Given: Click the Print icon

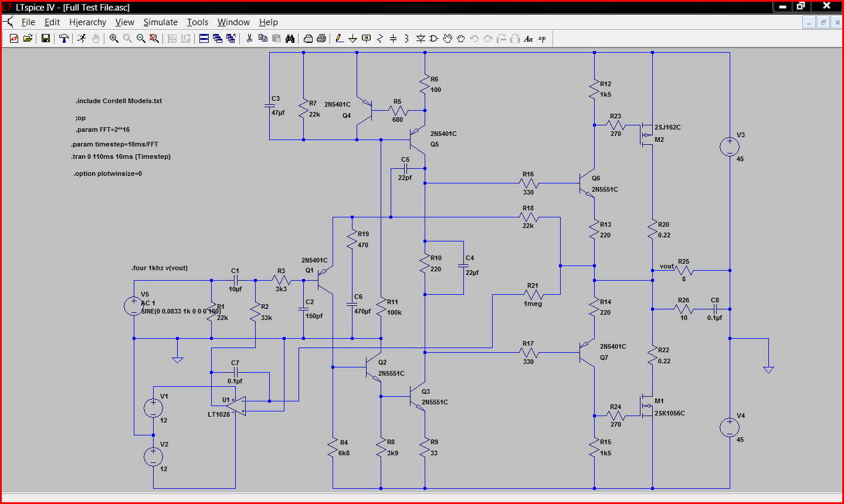Looking at the screenshot, I should tap(308, 39).
